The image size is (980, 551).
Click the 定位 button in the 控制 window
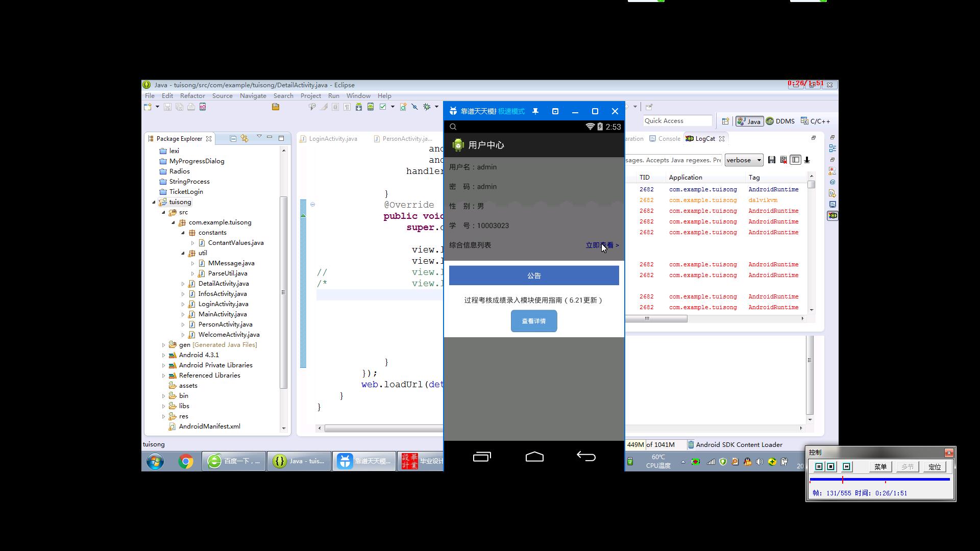click(x=935, y=467)
